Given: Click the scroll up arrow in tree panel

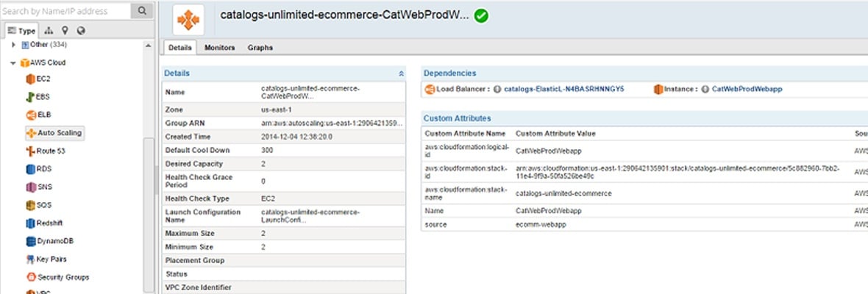Looking at the screenshot, I should [x=149, y=46].
